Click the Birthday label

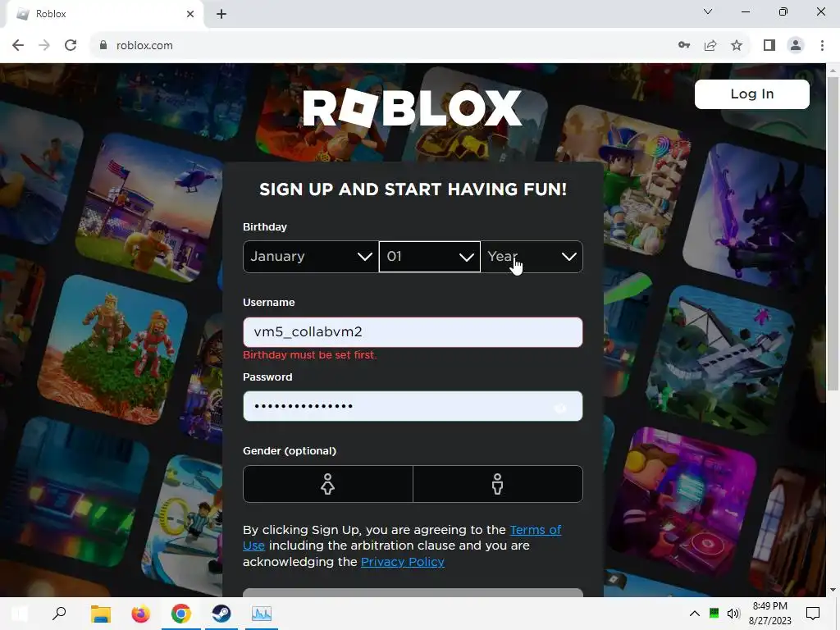[x=265, y=227]
